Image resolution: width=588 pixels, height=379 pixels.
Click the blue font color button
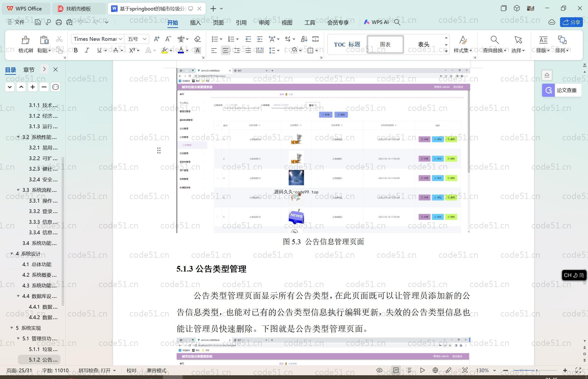pyautogui.click(x=181, y=50)
